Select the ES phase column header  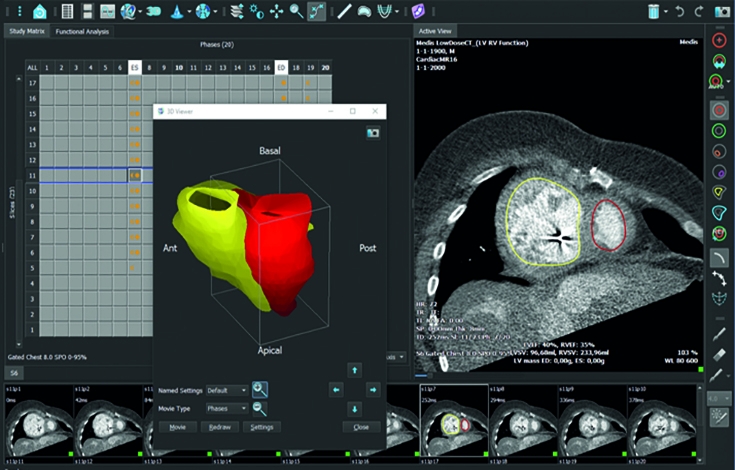(134, 67)
